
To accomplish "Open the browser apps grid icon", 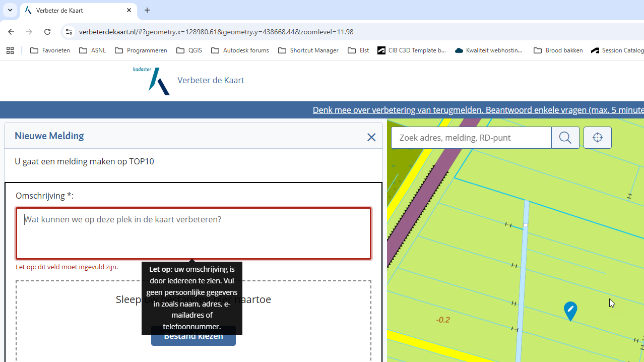I will tap(10, 50).
